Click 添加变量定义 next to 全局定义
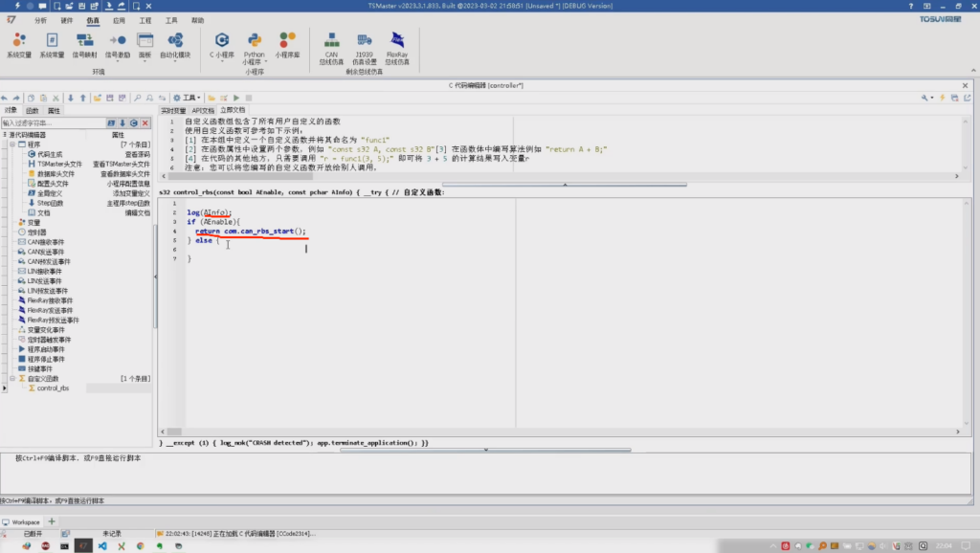This screenshot has height=553, width=980. tap(131, 192)
